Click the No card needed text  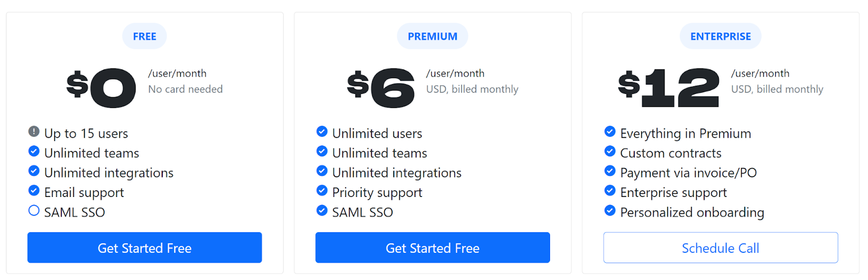(x=186, y=89)
